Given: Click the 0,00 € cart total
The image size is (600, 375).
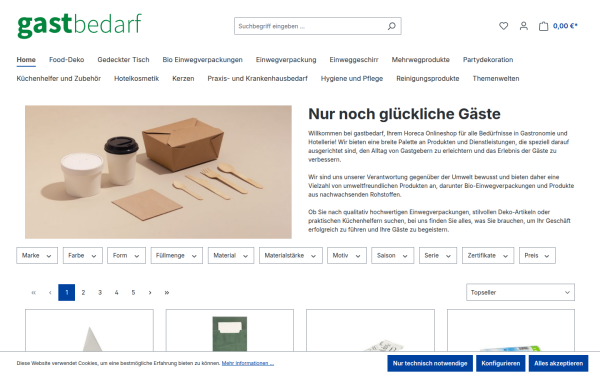Looking at the screenshot, I should click(x=565, y=26).
